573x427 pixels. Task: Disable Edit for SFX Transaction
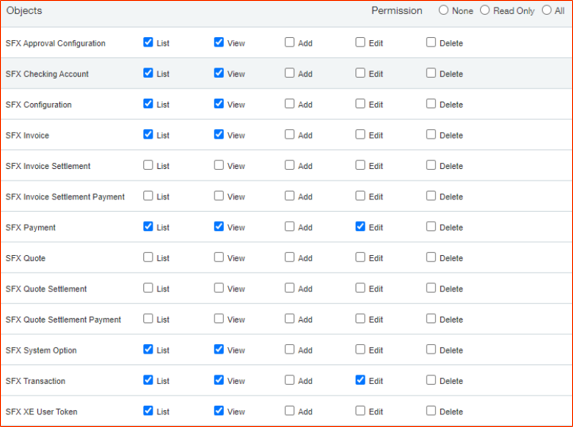pos(360,380)
